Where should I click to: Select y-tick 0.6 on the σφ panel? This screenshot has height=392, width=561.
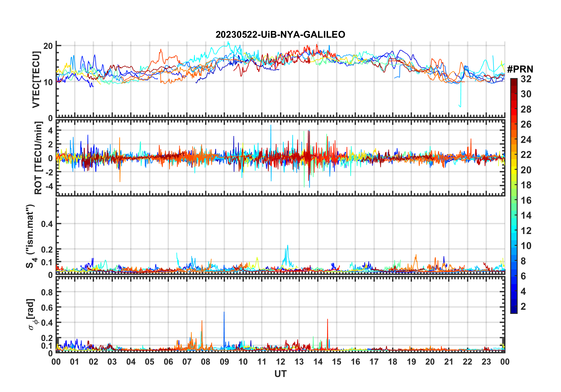coord(47,307)
